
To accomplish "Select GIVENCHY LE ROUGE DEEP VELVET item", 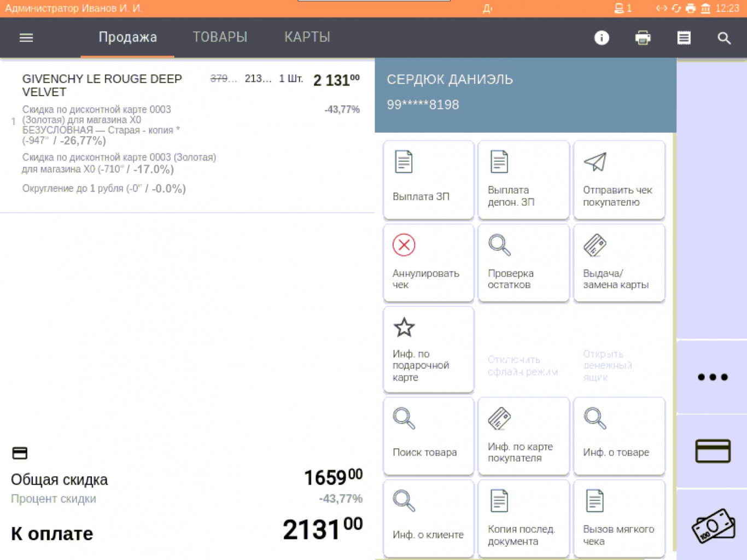I will coord(102,85).
